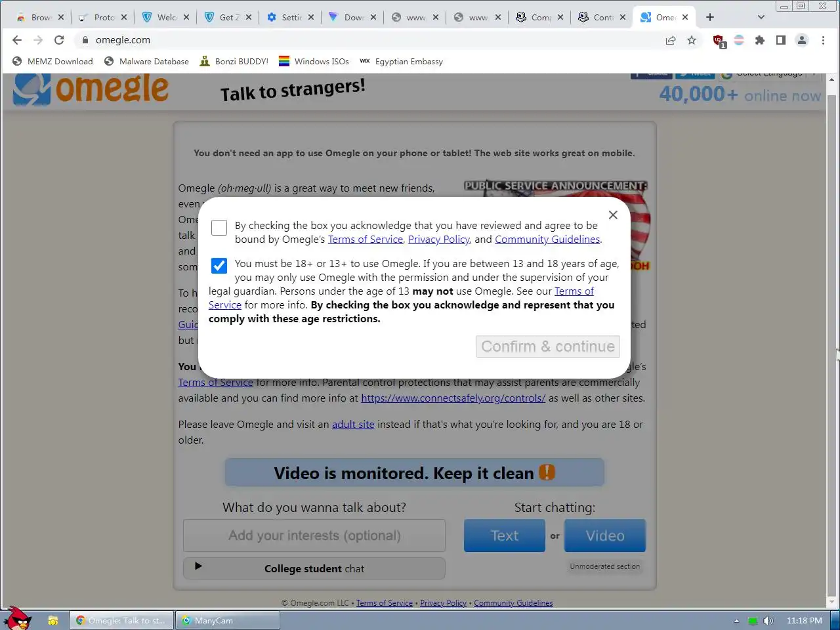Open footer Privacy Policy link
This screenshot has width=840, height=630.
443,603
